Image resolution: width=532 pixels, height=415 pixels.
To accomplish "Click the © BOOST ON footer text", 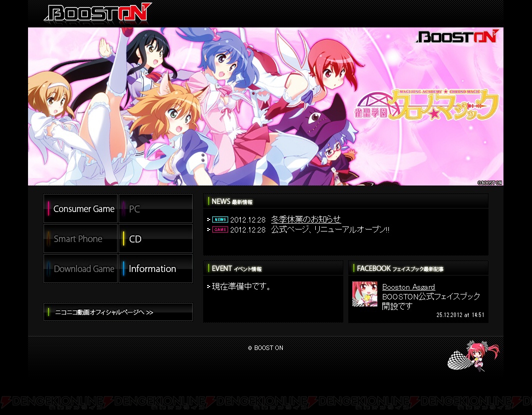I will 266,348.
